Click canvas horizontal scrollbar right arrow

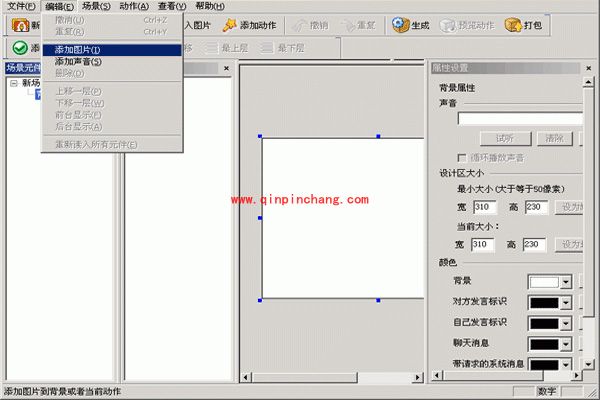coord(417,377)
